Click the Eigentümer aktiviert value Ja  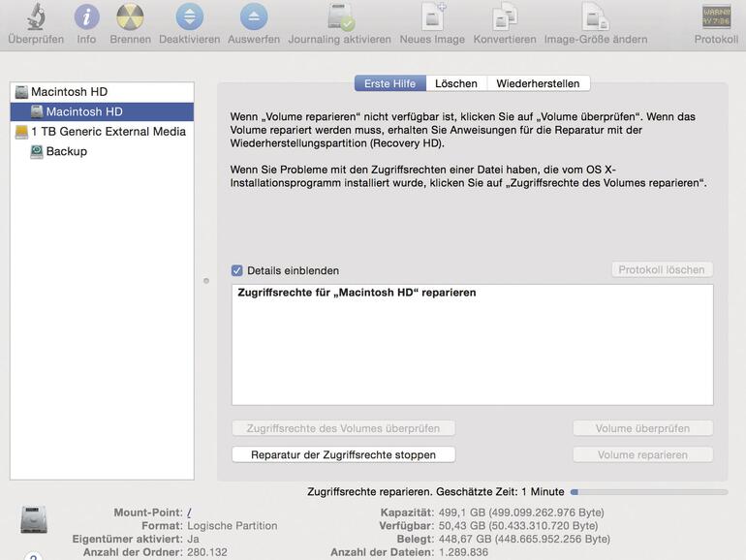(x=193, y=539)
